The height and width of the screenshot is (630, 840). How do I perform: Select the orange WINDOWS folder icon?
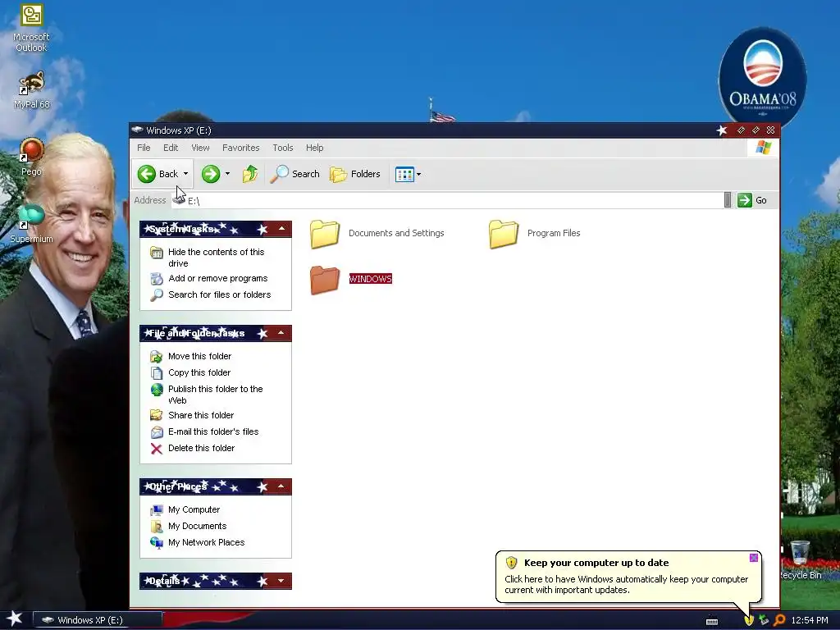click(325, 280)
